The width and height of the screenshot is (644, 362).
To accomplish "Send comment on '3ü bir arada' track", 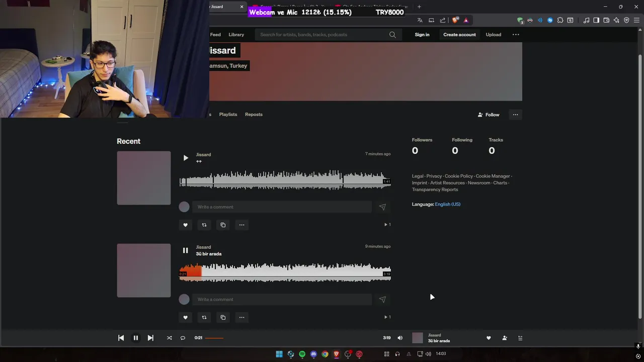I will 382,299.
